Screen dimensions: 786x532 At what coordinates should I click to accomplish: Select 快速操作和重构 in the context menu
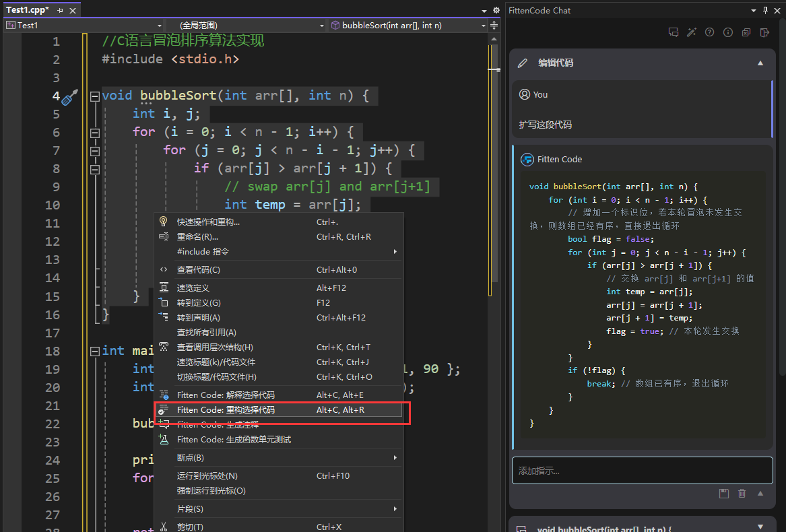click(208, 222)
